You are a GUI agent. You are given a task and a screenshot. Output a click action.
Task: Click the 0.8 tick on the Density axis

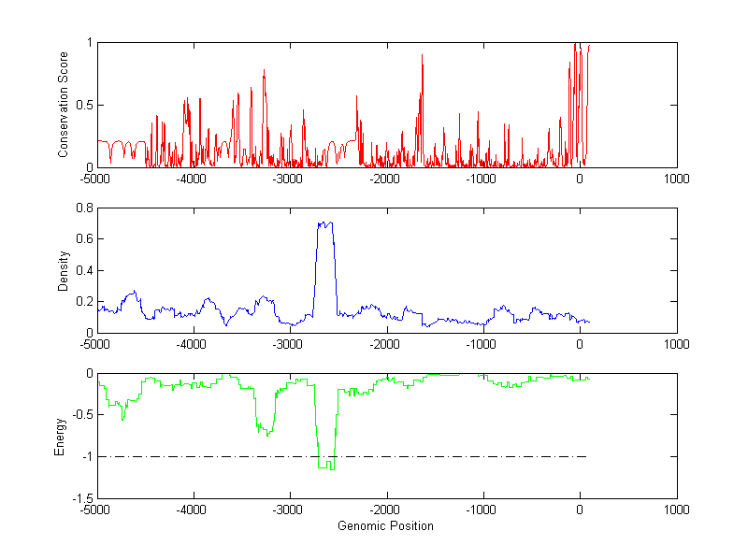tap(83, 208)
